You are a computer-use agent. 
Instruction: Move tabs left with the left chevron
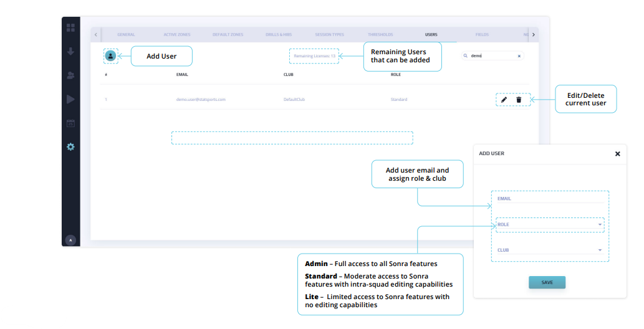(96, 34)
